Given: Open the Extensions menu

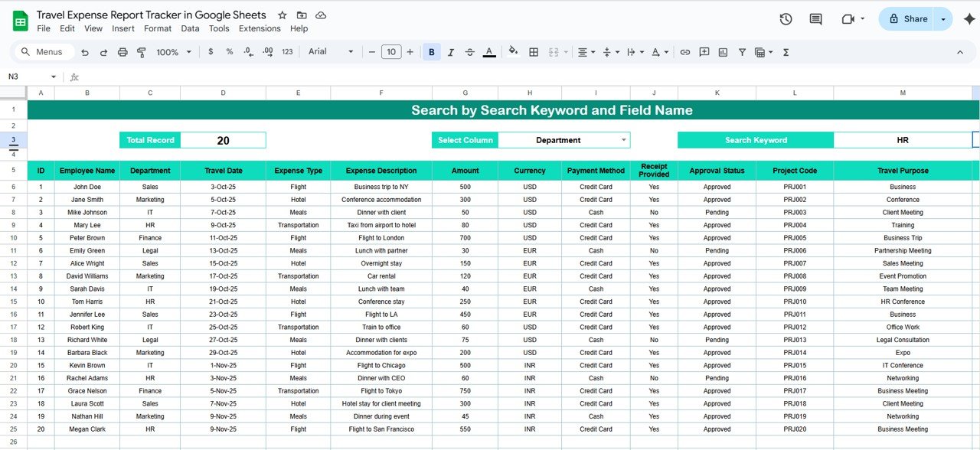Looking at the screenshot, I should [x=260, y=28].
